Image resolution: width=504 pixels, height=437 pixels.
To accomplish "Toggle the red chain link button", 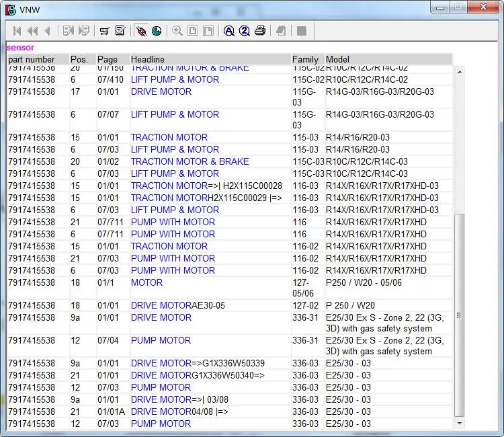I will click(x=141, y=31).
